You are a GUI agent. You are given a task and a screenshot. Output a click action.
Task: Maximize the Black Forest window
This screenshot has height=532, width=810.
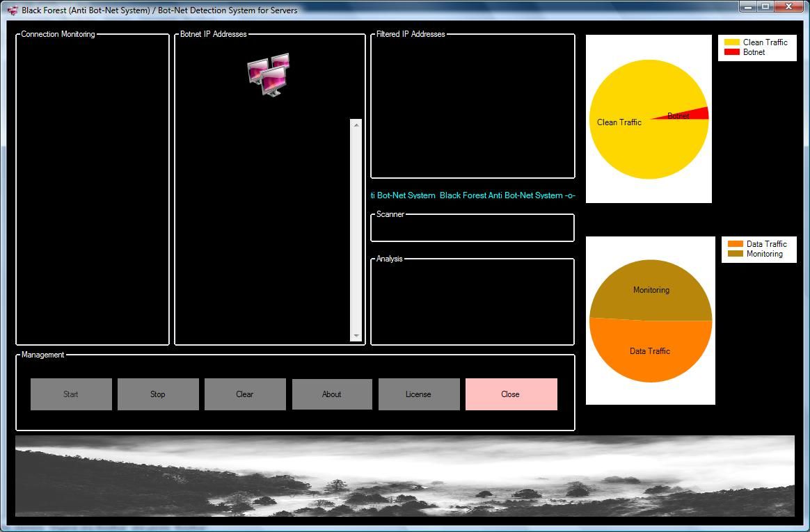pos(765,7)
